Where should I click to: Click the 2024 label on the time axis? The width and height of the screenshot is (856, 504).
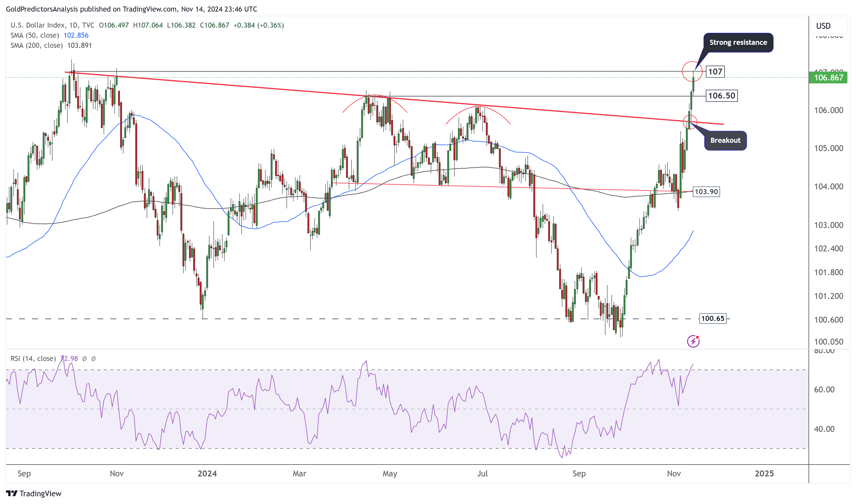pyautogui.click(x=207, y=473)
